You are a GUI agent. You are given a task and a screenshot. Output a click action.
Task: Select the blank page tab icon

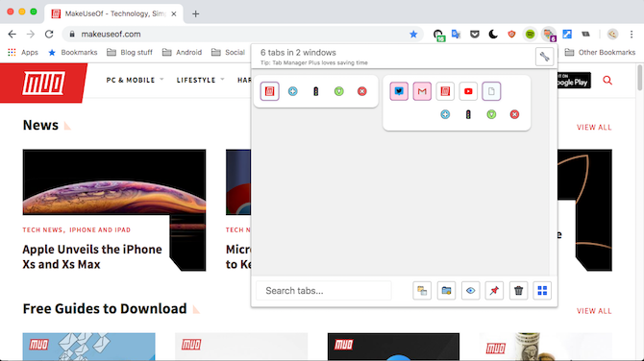click(x=491, y=91)
